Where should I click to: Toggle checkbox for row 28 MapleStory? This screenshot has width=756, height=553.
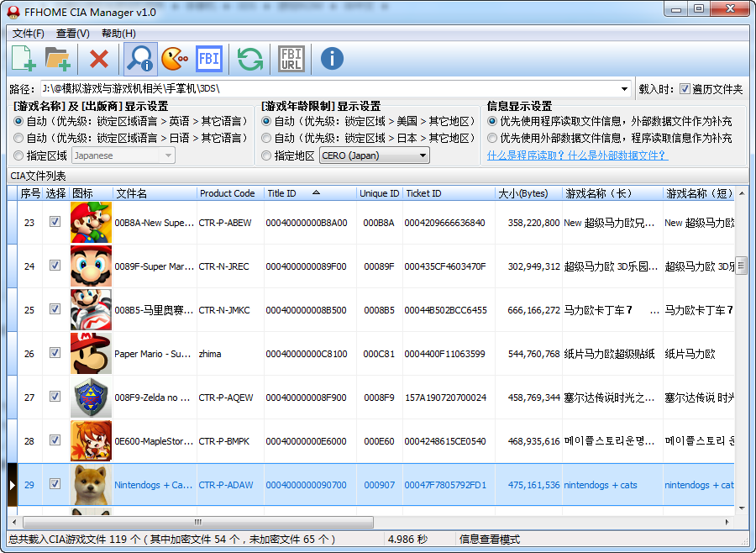coord(55,440)
